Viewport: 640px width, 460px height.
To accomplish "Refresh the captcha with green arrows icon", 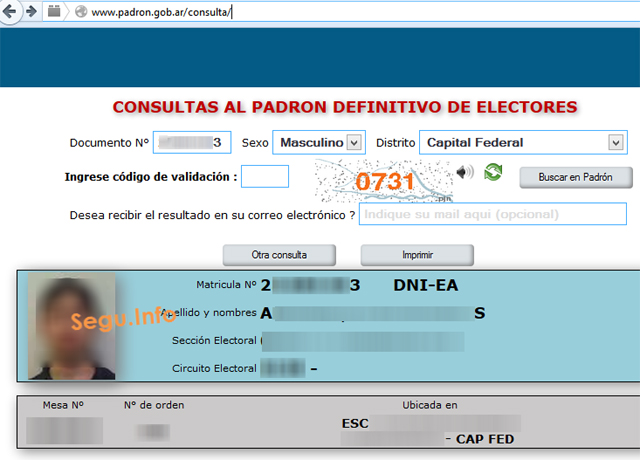I will click(x=493, y=172).
